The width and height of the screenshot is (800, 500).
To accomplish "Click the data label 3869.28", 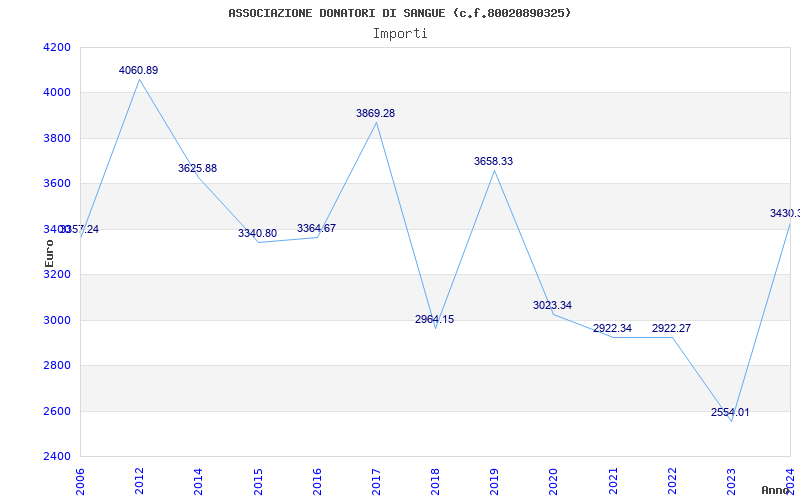I will pyautogui.click(x=376, y=113).
